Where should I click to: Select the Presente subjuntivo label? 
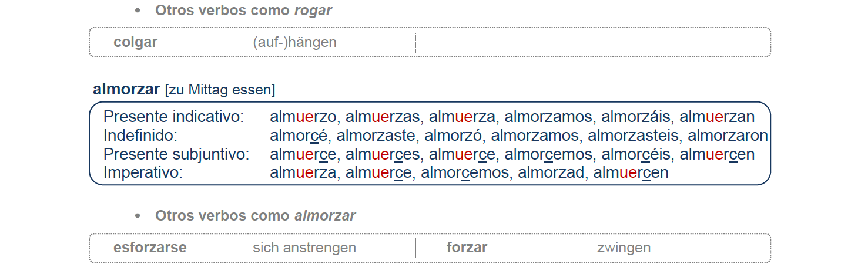[x=176, y=154]
